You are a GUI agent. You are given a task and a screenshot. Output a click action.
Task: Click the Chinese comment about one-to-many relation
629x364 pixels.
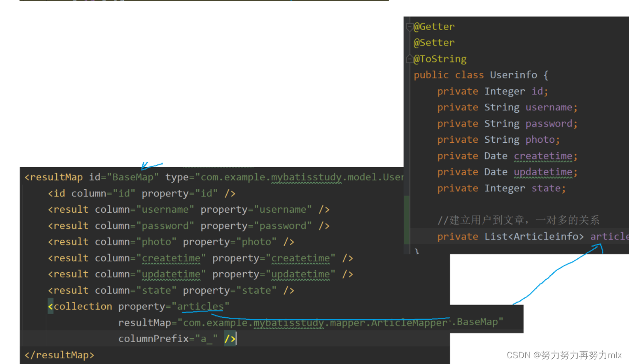click(x=518, y=220)
